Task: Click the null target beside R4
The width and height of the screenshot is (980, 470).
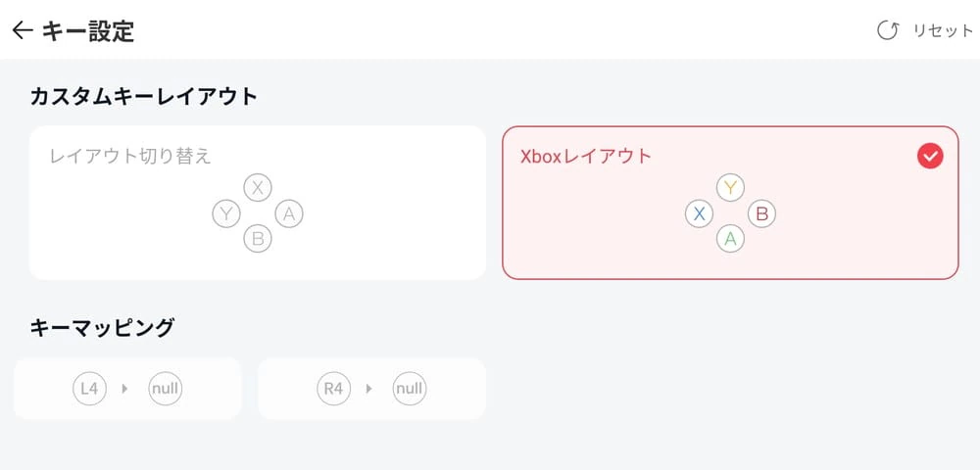Action: 409,389
